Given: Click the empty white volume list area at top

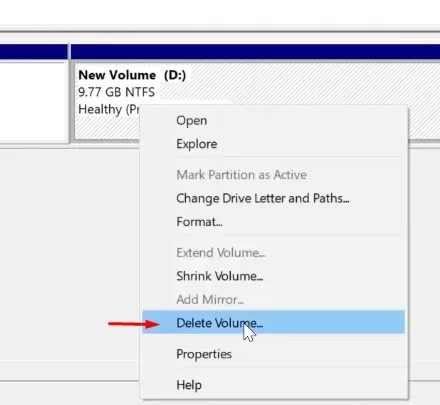Looking at the screenshot, I should click(220, 12).
